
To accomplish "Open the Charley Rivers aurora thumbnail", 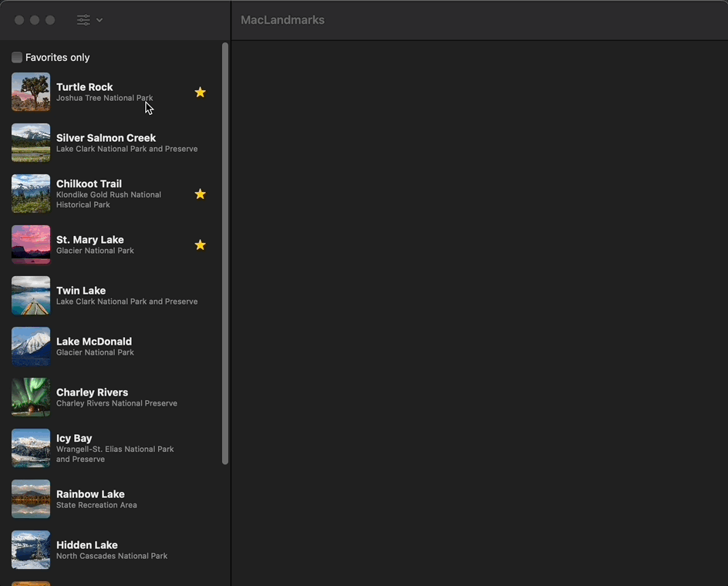I will [31, 397].
